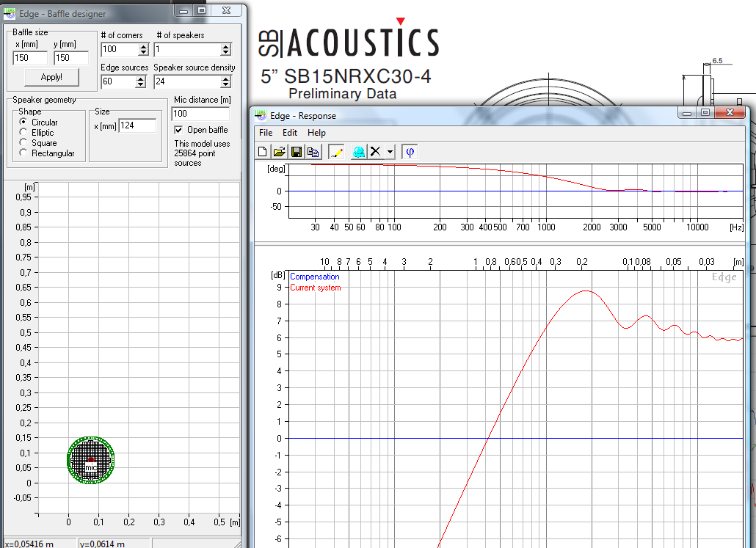Screen dimensions: 756x548
Task: Click the # of speakers field
Action: 188,49
